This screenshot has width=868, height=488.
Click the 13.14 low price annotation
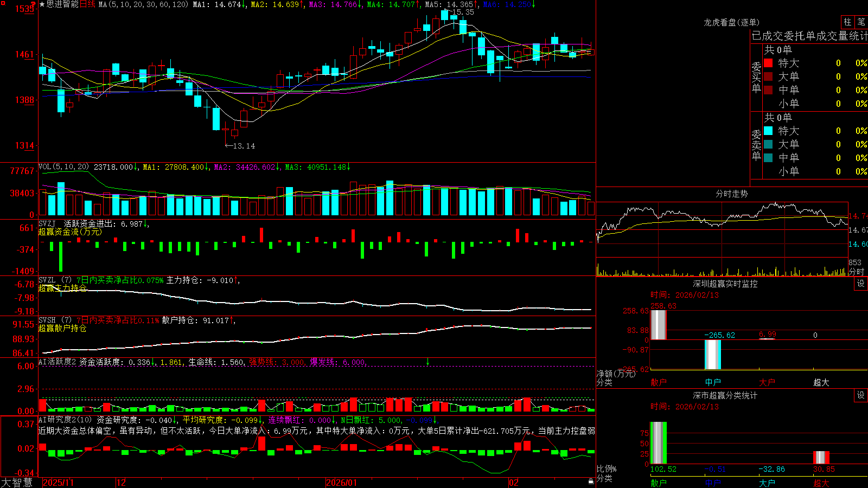pos(244,146)
